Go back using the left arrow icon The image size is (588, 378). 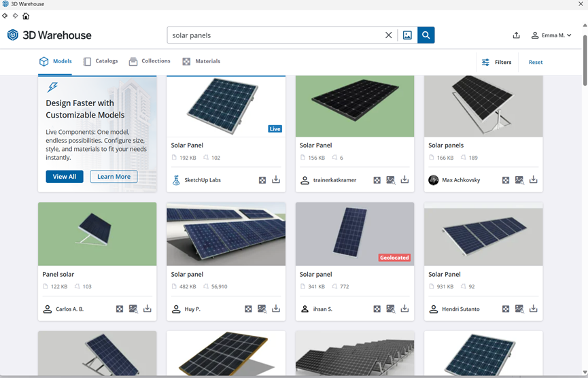tap(5, 16)
